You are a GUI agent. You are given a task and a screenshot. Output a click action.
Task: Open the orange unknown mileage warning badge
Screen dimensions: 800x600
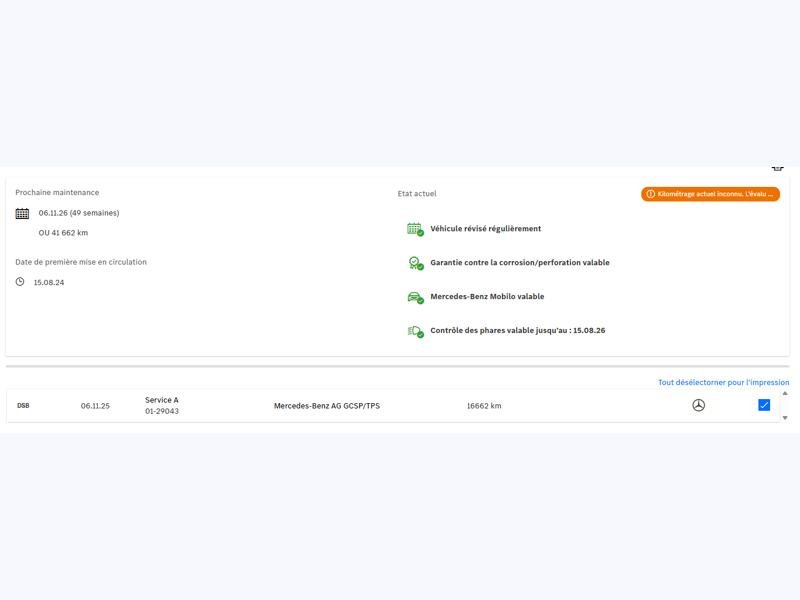click(x=710, y=194)
